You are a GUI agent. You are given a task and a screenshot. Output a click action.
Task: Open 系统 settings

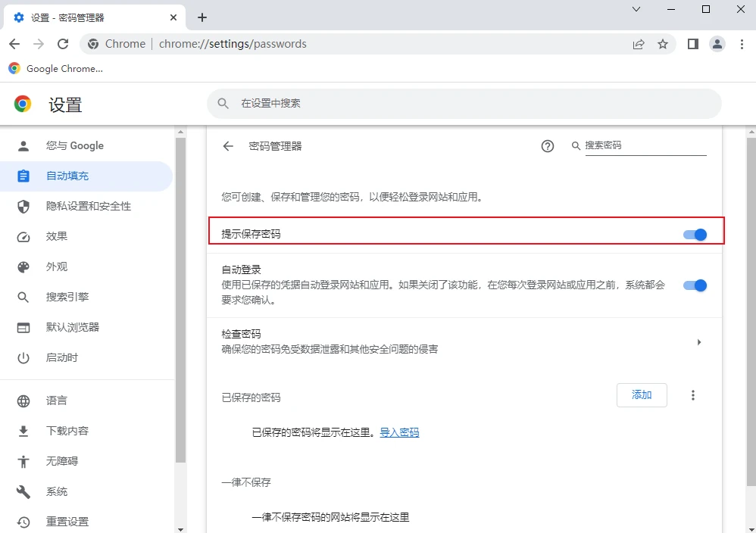pyautogui.click(x=86, y=491)
